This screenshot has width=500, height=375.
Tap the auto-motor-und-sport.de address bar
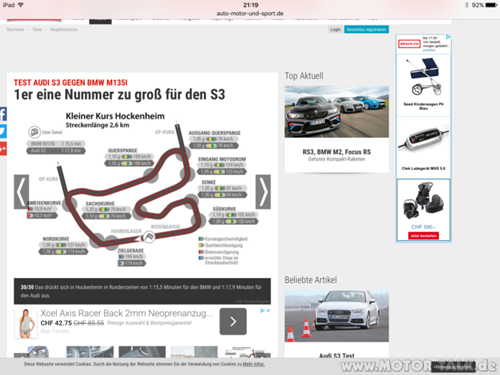[250, 13]
